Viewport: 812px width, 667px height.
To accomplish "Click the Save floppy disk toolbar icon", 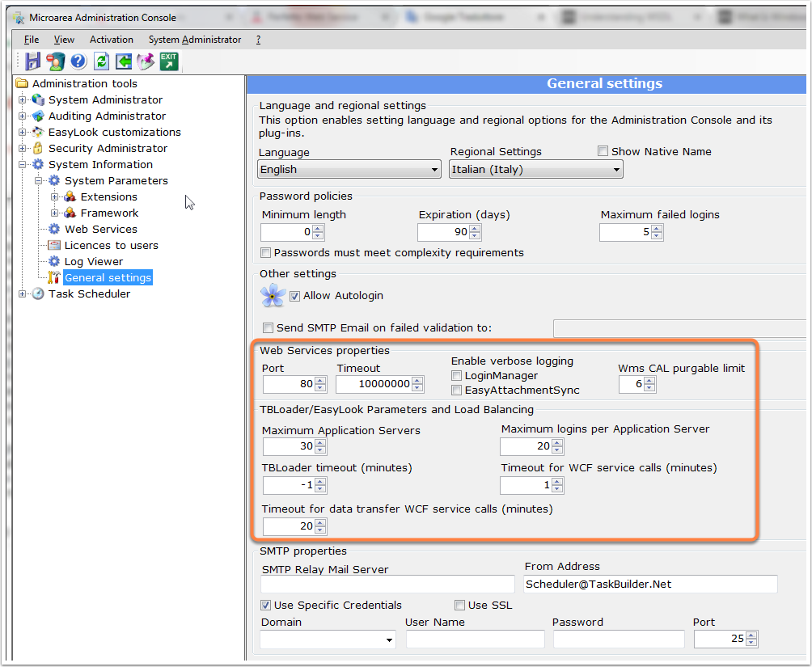I will [x=32, y=61].
